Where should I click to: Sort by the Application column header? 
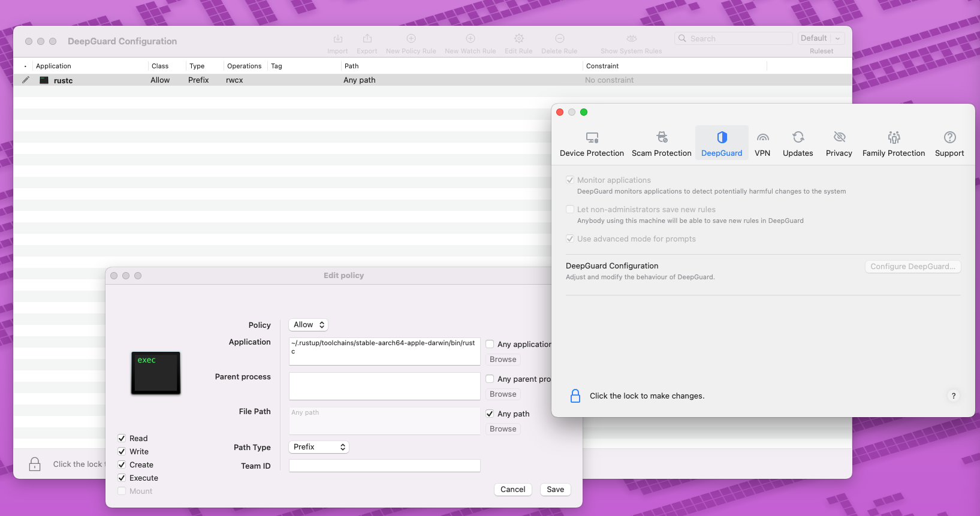click(x=90, y=66)
